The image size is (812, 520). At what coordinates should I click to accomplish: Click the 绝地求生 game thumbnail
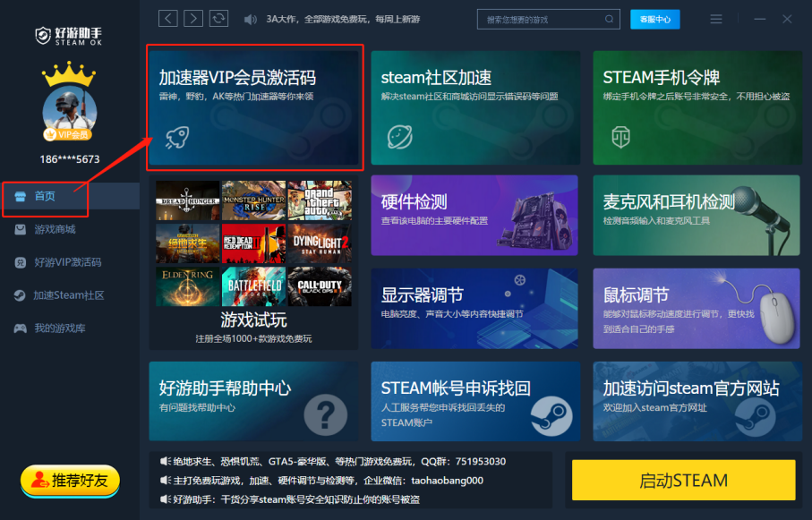[187, 243]
